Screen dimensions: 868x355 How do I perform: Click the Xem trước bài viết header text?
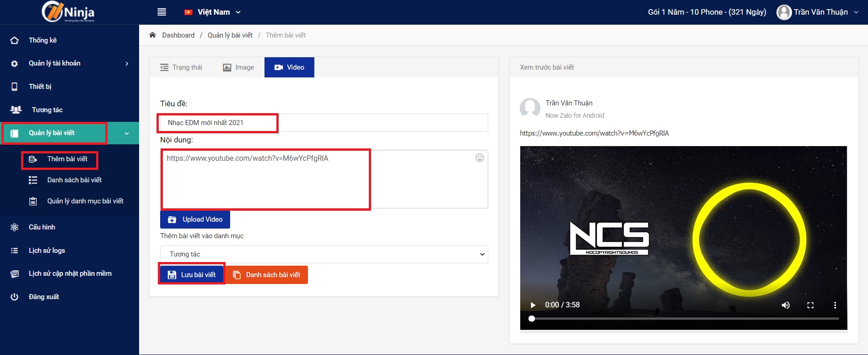coord(547,67)
